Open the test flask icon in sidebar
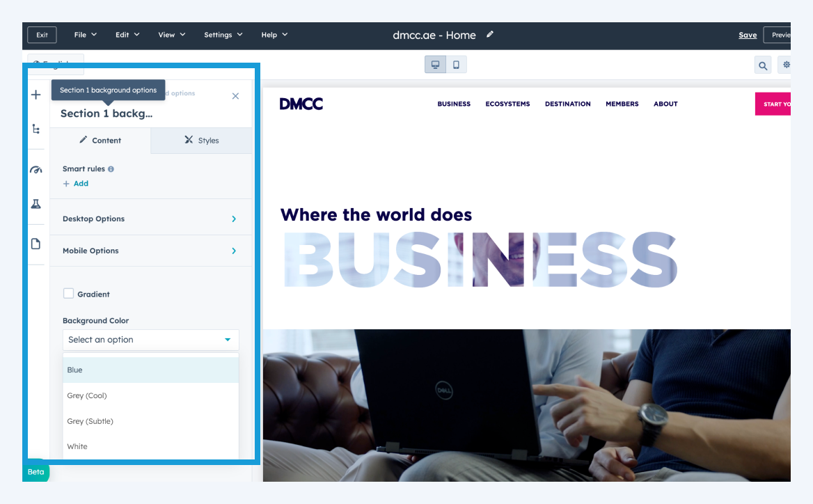Image resolution: width=813 pixels, height=504 pixels. click(36, 203)
